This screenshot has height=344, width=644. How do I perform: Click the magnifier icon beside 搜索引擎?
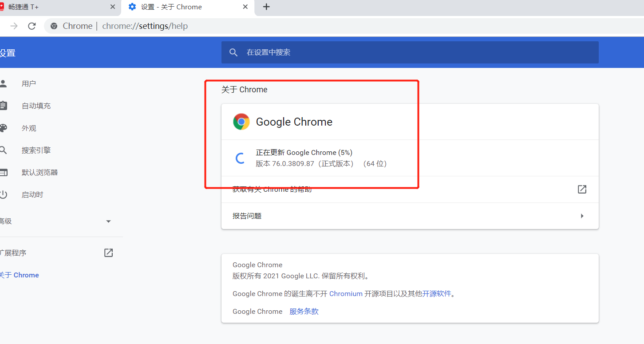(x=3, y=150)
